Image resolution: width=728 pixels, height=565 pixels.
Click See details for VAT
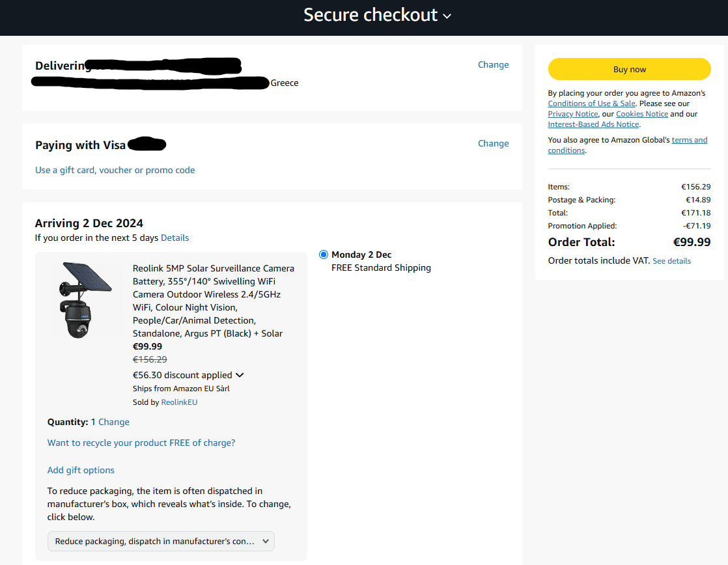(671, 261)
